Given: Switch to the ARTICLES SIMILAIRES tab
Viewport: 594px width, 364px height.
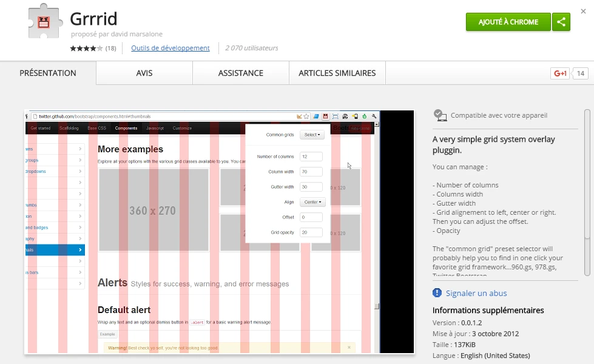Looking at the screenshot, I should [337, 73].
